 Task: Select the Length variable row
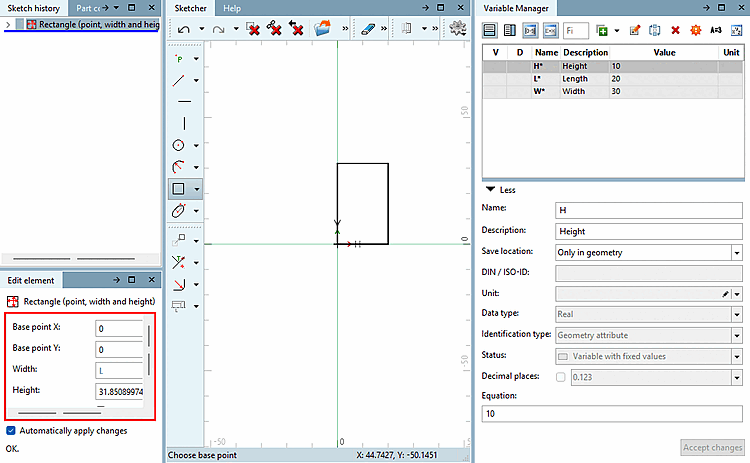coord(613,79)
